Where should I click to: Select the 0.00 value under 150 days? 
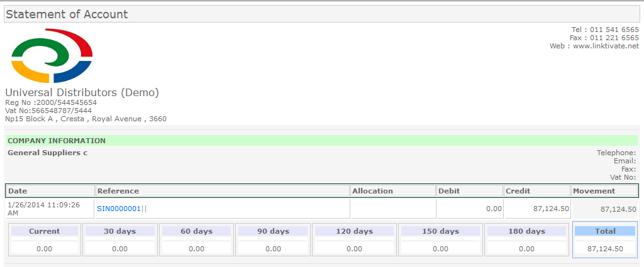(440, 249)
